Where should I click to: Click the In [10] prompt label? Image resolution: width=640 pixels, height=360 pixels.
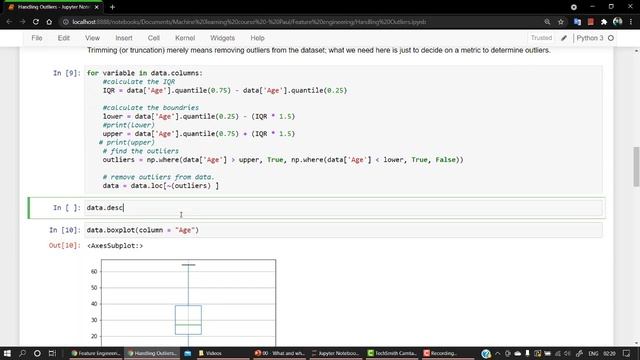pos(65,230)
